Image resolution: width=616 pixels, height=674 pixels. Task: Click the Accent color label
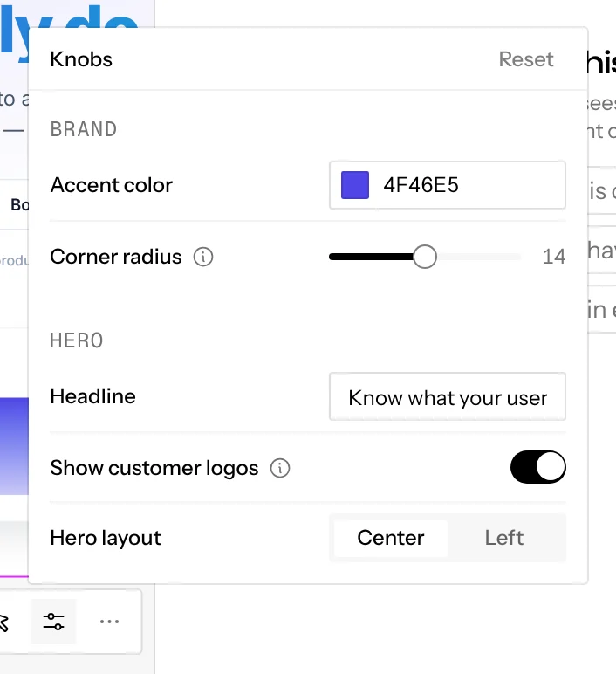[x=112, y=185]
